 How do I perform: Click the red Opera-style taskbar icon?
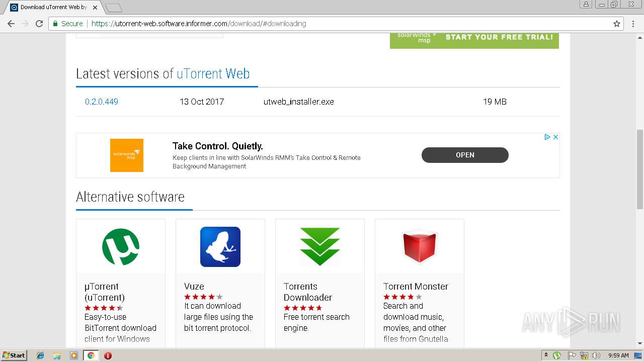pos(108,355)
